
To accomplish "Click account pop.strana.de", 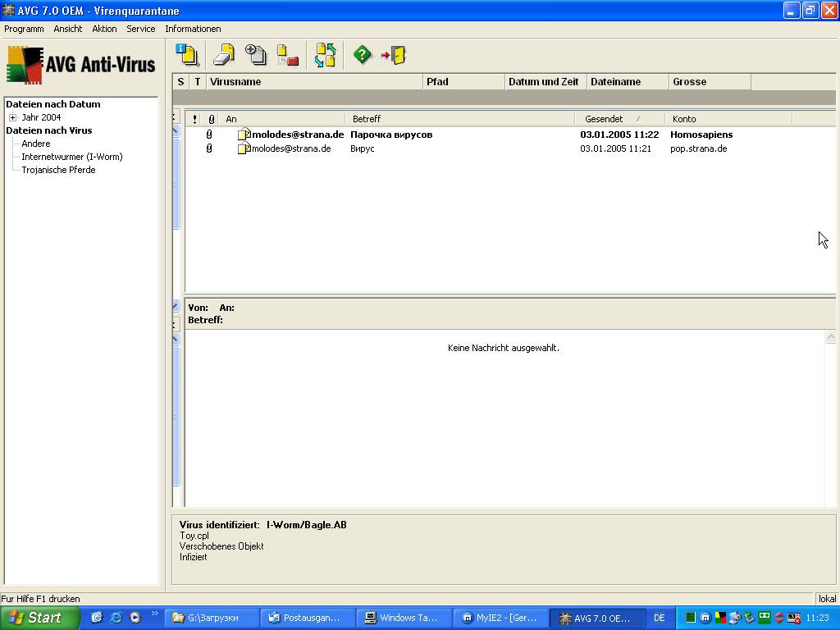I will pos(699,148).
